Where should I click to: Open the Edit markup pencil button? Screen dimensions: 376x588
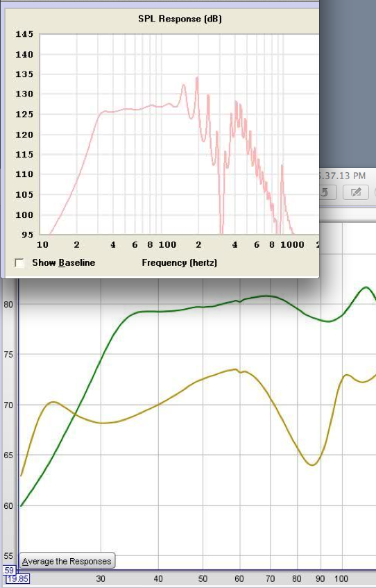pos(355,193)
